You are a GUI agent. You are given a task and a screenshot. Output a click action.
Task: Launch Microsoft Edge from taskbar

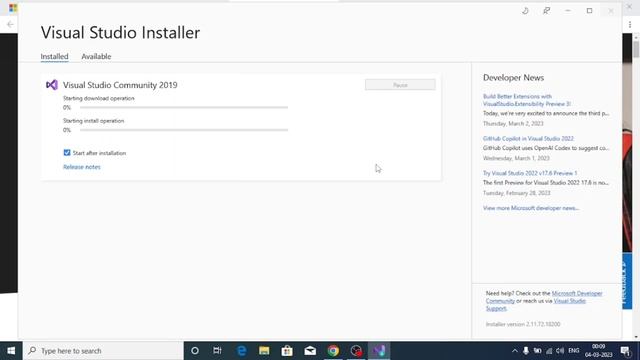point(241,351)
